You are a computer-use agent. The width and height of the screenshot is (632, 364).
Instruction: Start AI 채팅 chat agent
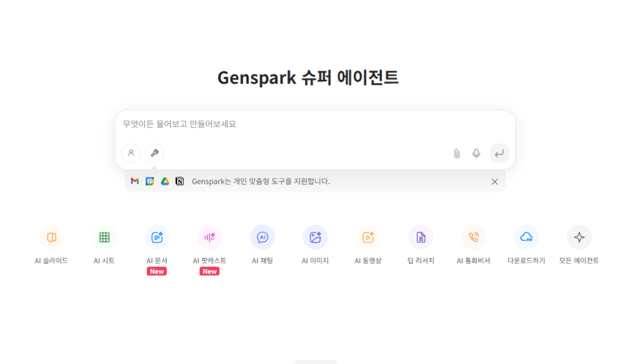262,237
